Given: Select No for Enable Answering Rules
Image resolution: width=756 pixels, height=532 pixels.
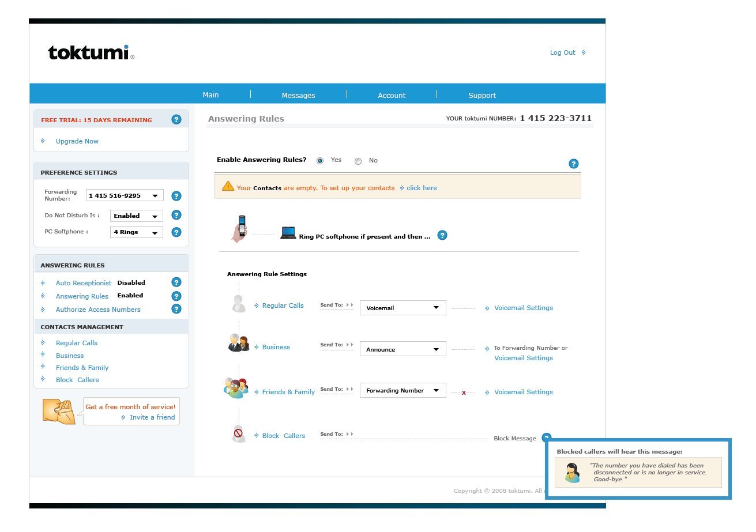Looking at the screenshot, I should [358, 161].
